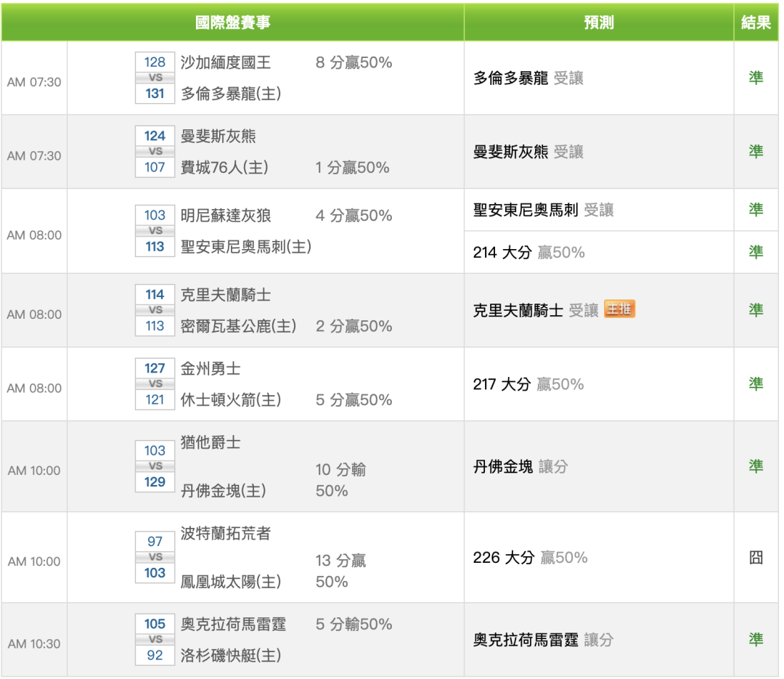Click prediction 丹佛金塊 讓分

[520, 467]
